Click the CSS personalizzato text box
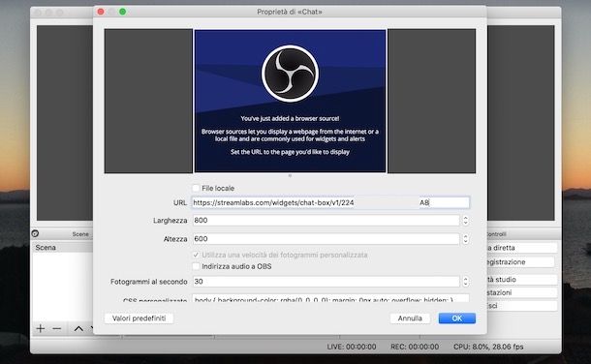591x364 pixels. [330, 298]
